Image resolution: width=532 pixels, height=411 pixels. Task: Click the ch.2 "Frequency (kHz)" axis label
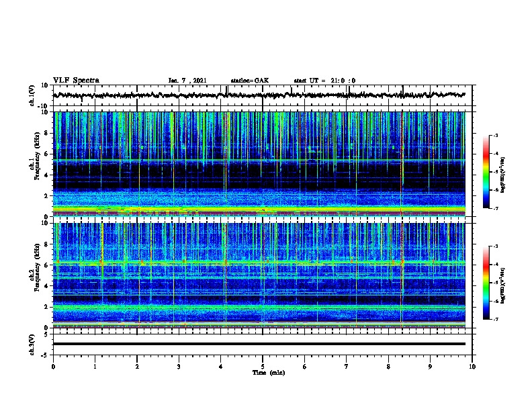tap(38, 267)
